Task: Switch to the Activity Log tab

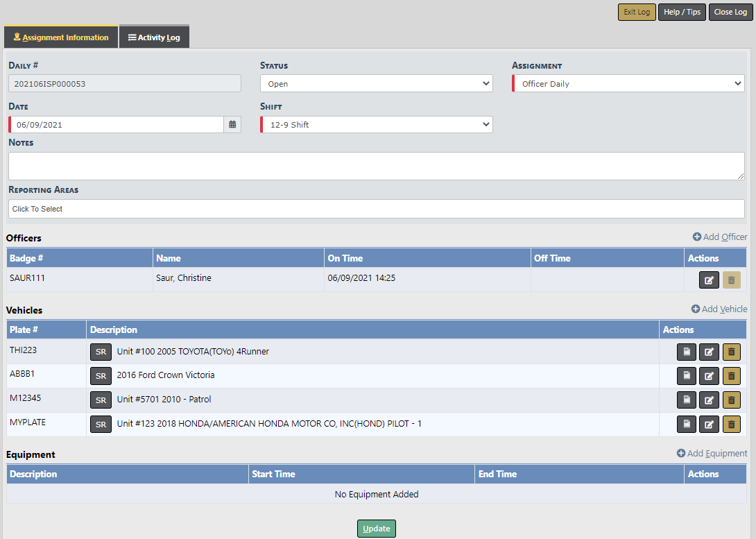Action: coord(154,37)
